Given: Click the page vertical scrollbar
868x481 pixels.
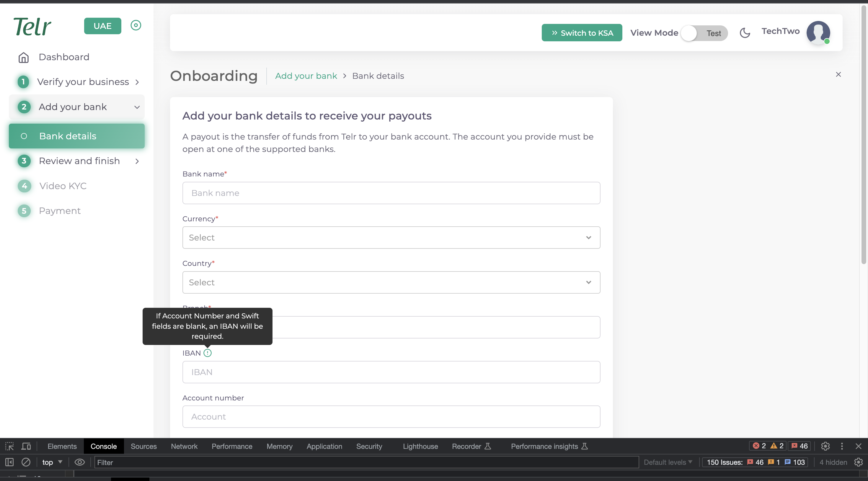Looking at the screenshot, I should 864,135.
